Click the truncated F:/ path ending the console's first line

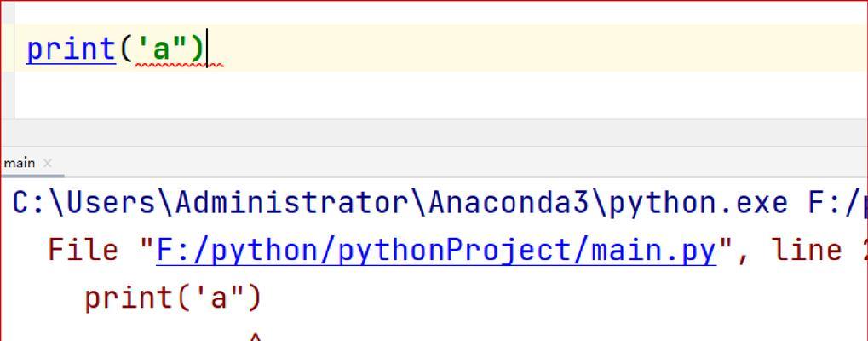point(837,203)
